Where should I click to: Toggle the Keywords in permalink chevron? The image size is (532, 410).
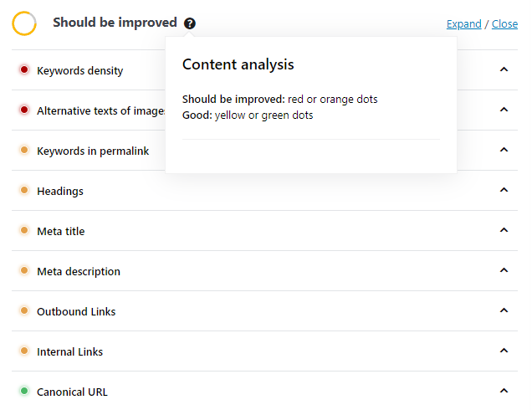[504, 150]
